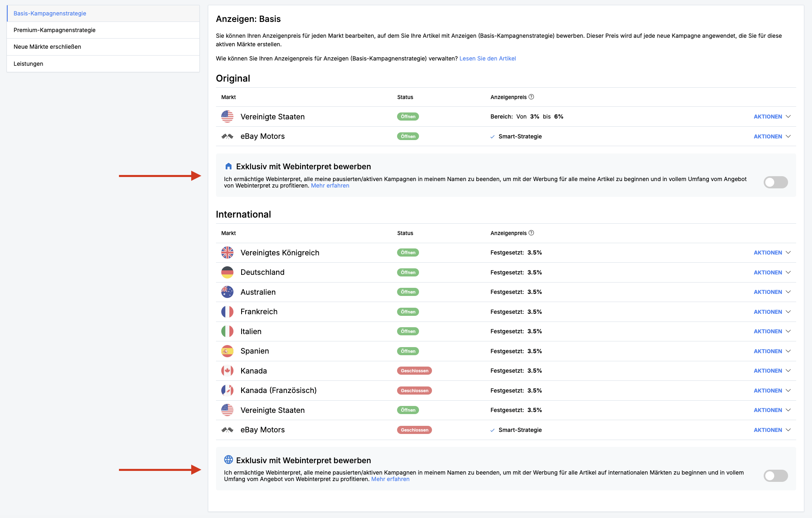Click the Anzeigenpreis help icon under International
The width and height of the screenshot is (812, 518).
click(531, 233)
